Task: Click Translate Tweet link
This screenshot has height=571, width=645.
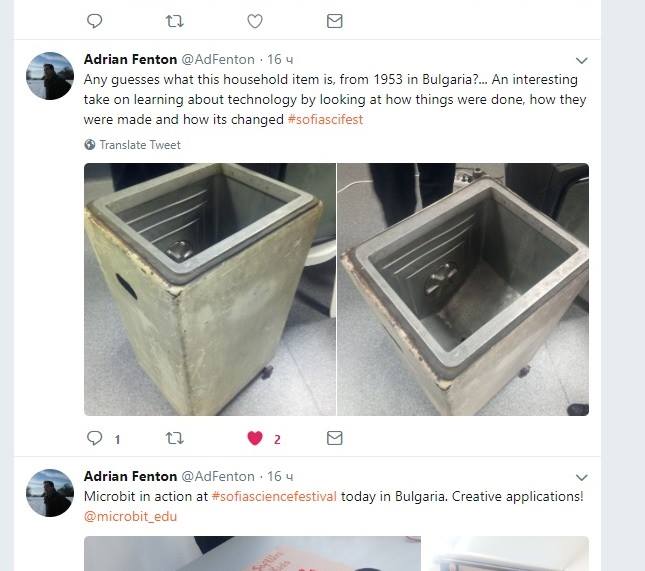Action: (x=140, y=145)
